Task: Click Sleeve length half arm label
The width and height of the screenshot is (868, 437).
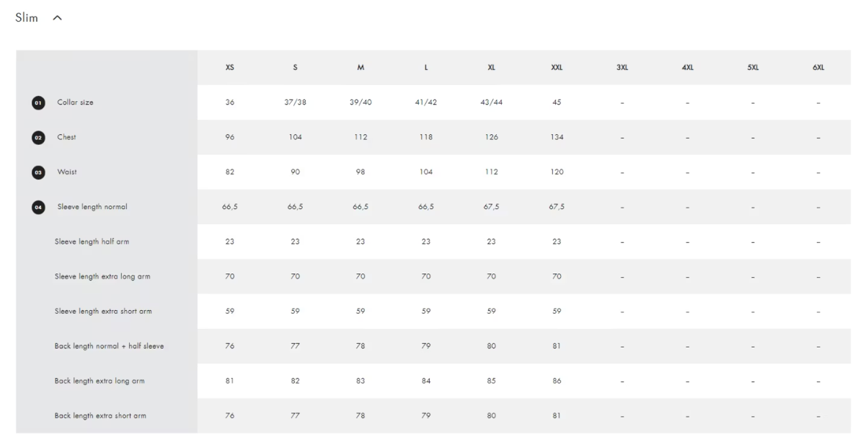Action: (x=92, y=242)
